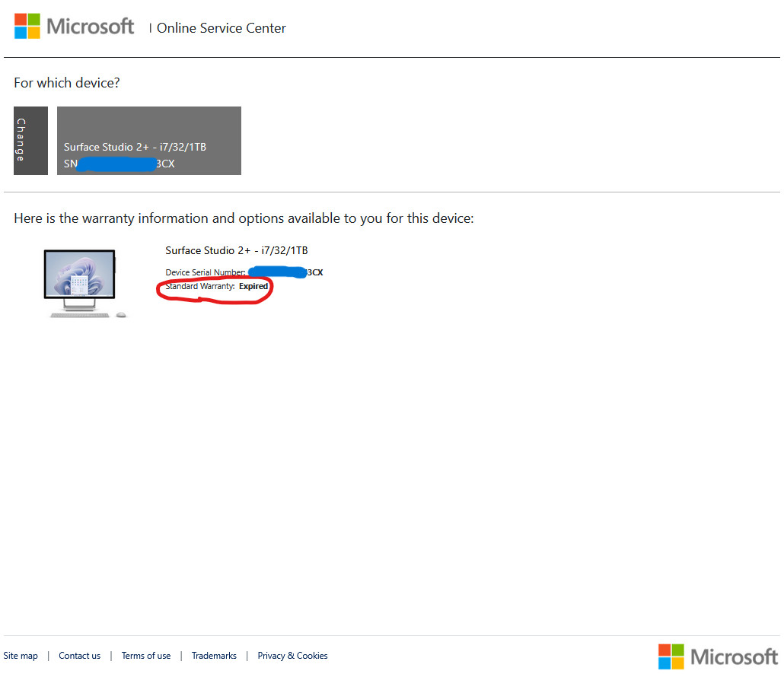Open the Terms of use footer link
Viewport: 784px width, 674px height.
point(146,656)
